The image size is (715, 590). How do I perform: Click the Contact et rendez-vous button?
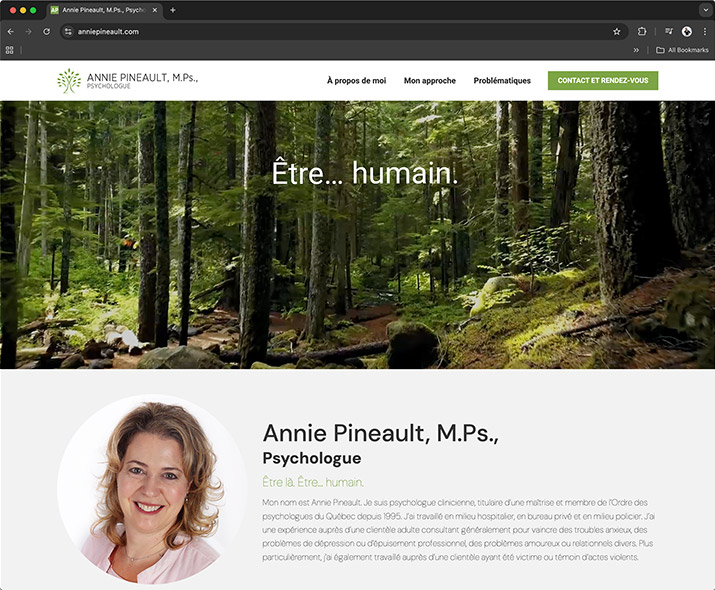pos(603,81)
